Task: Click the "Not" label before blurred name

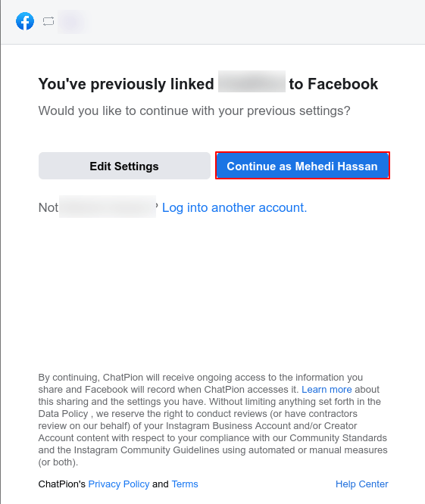Action: pos(48,207)
